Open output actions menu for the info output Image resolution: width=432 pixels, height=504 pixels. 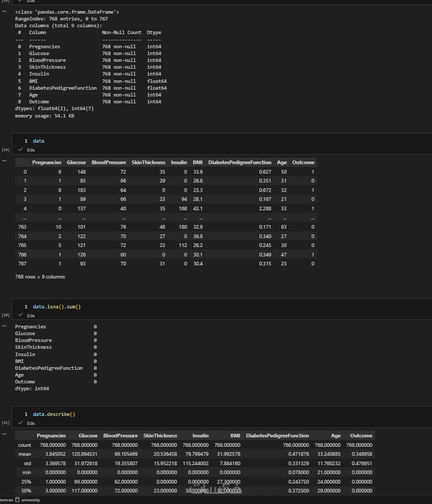(4, 11)
